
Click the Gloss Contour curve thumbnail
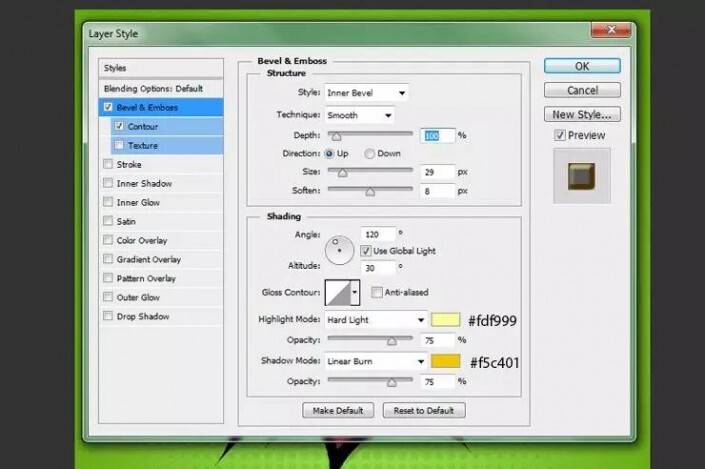337,292
